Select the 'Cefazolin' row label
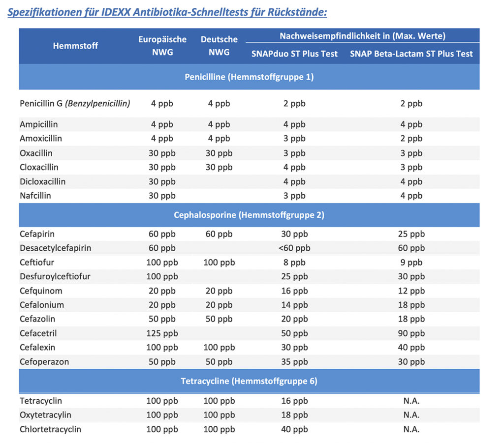The height and width of the screenshot is (443, 504). click(37, 319)
